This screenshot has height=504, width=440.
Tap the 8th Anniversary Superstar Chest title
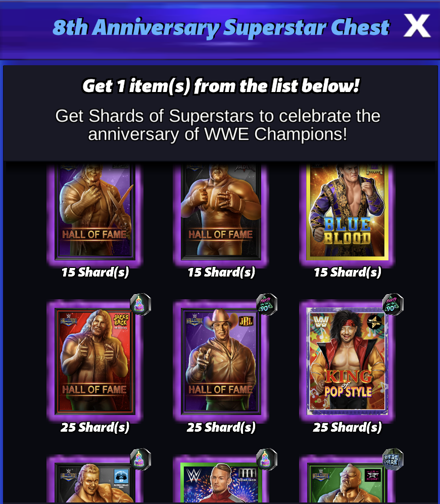point(221,28)
